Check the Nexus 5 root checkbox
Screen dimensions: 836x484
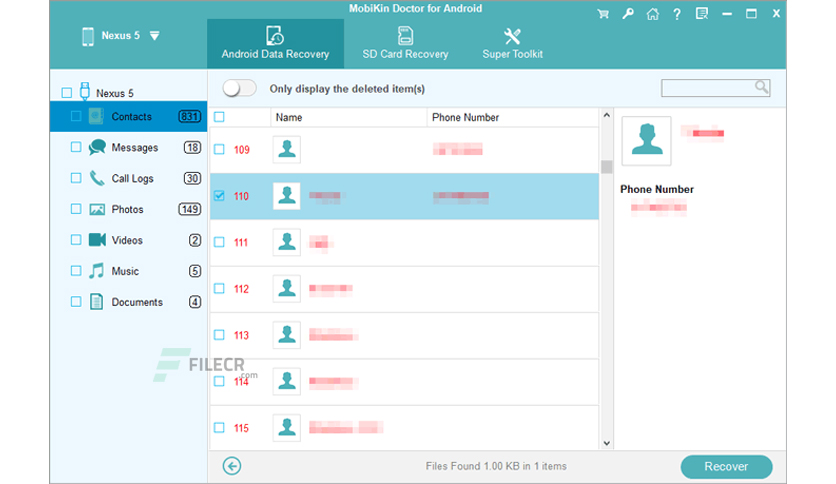pyautogui.click(x=67, y=93)
